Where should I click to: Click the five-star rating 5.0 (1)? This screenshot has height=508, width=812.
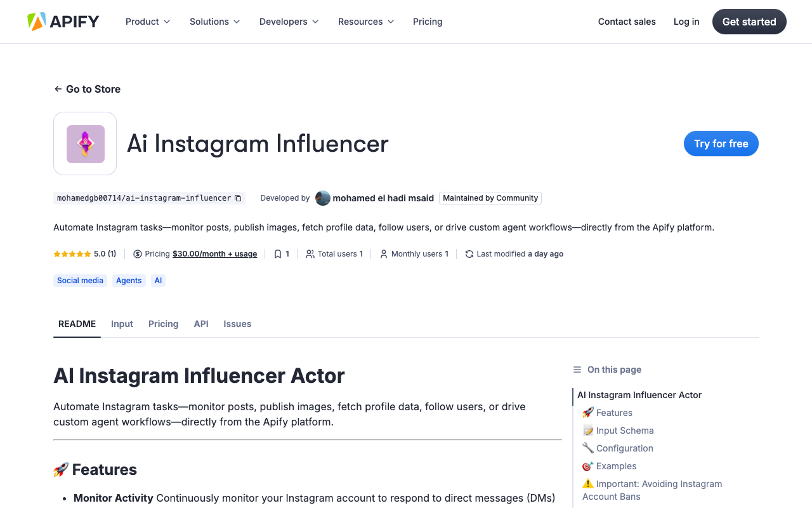(x=85, y=254)
